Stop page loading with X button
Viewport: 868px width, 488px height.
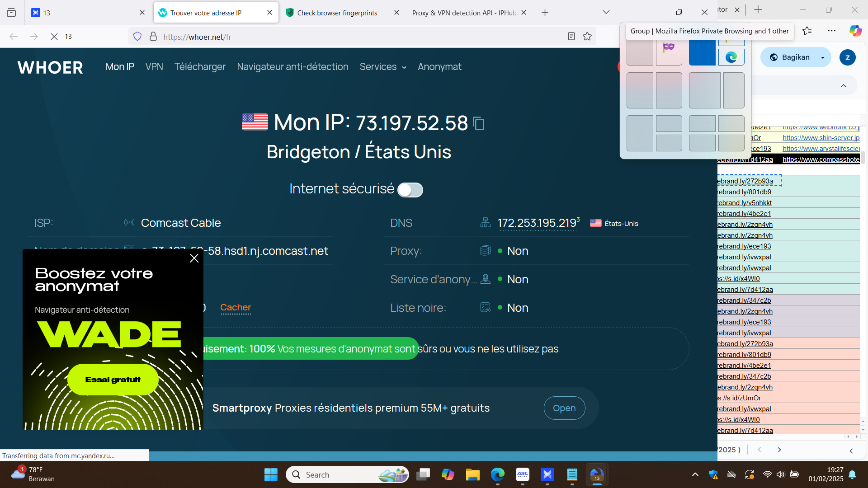click(x=54, y=37)
